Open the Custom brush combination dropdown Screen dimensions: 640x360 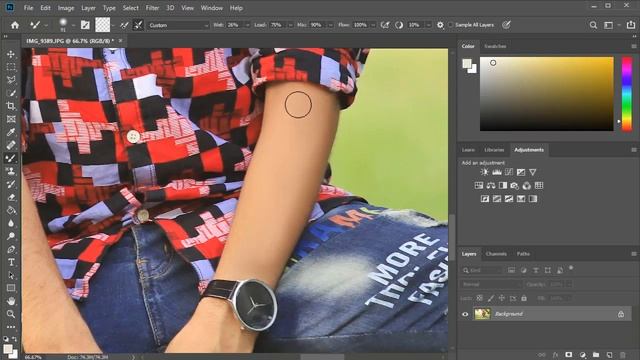point(178,25)
